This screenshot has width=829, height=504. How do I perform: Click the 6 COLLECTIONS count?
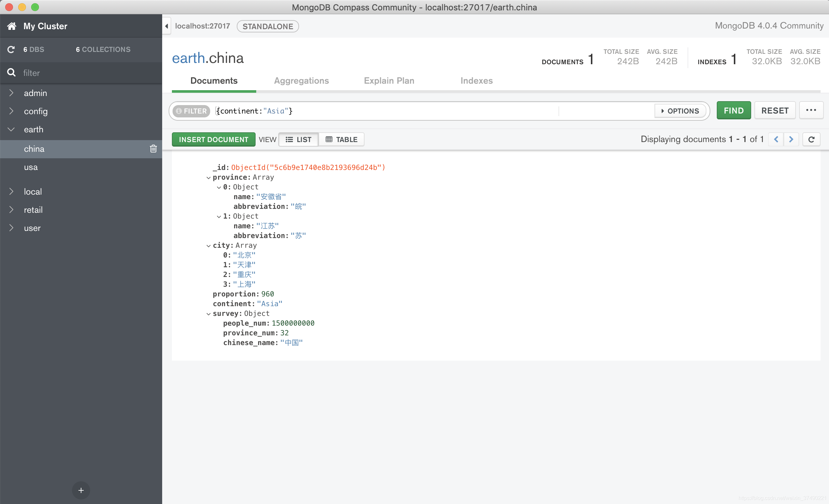point(103,49)
